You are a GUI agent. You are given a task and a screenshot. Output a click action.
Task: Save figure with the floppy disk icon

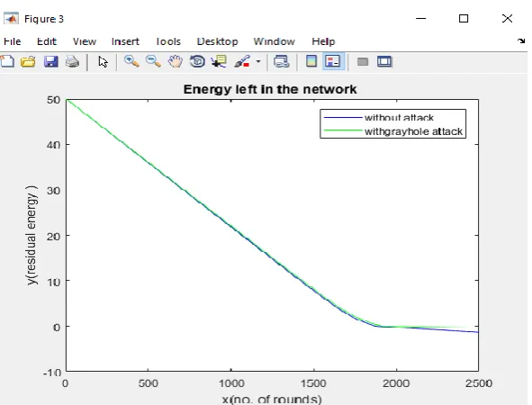(x=51, y=62)
